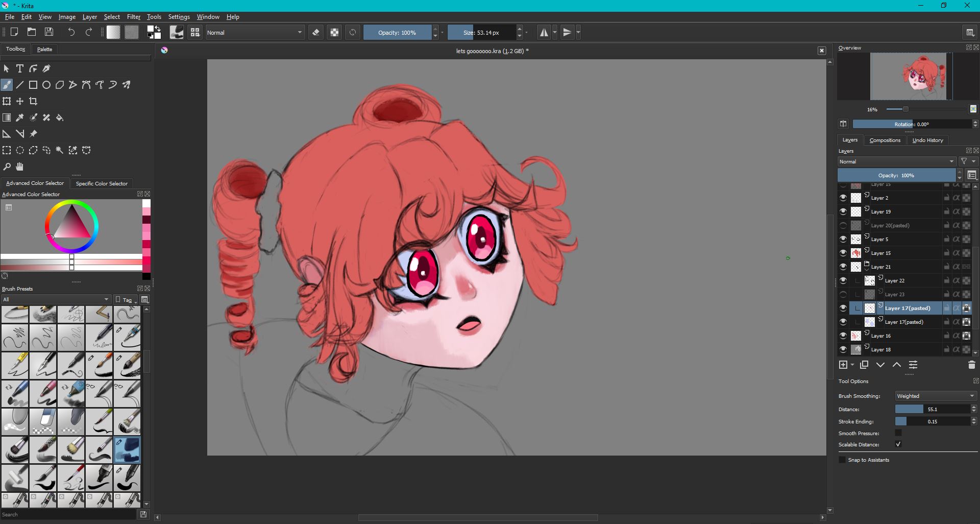The image size is (980, 524).
Task: Check Snap to Assistants option
Action: 843,460
